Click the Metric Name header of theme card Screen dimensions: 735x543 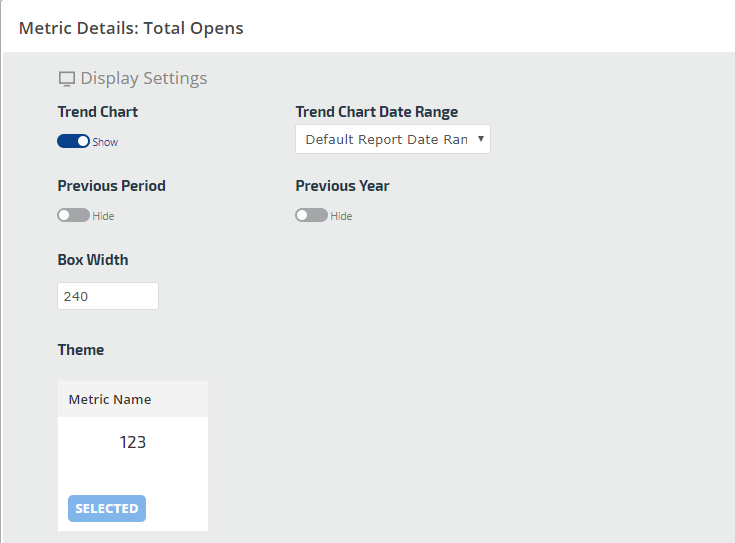pos(110,399)
